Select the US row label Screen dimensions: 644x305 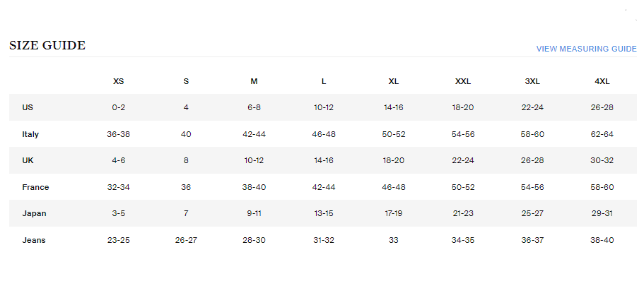[x=28, y=108]
